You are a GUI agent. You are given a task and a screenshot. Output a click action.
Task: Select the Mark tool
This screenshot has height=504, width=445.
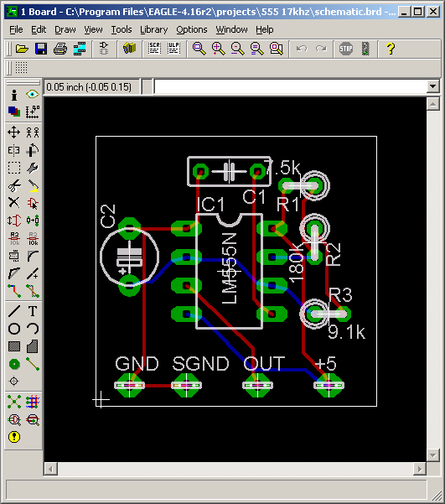pos(33,112)
